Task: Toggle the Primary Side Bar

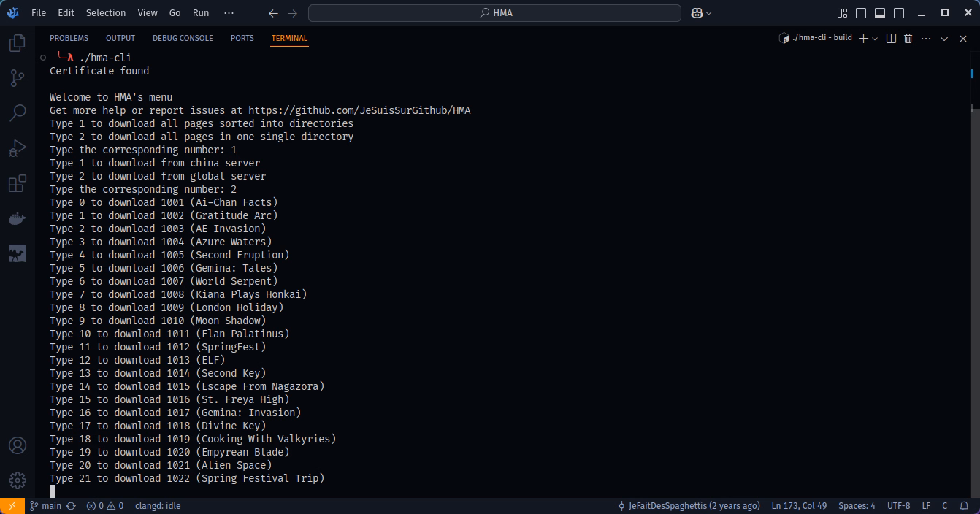Action: coord(861,13)
